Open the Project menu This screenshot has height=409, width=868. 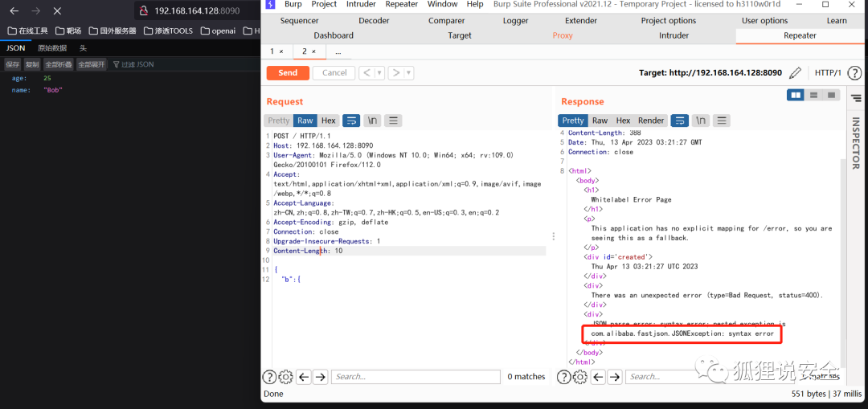coord(324,5)
